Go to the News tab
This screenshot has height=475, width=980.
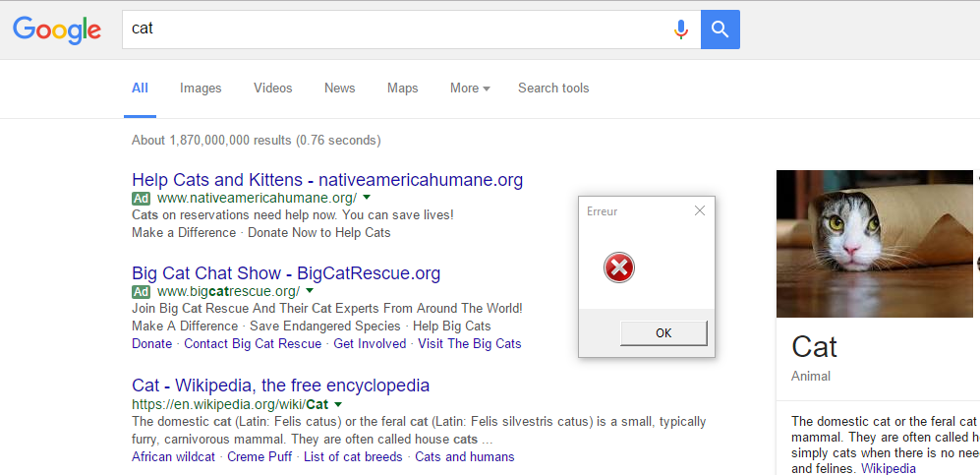pos(339,89)
